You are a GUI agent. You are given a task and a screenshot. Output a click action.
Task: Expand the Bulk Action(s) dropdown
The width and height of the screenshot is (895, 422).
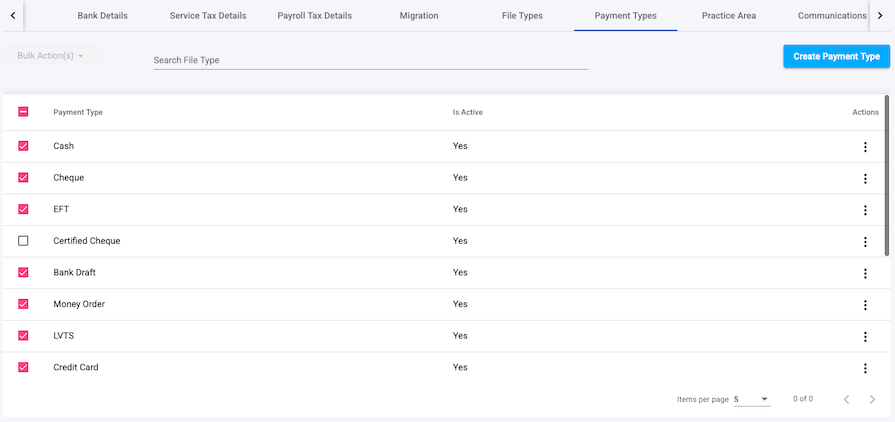[51, 56]
